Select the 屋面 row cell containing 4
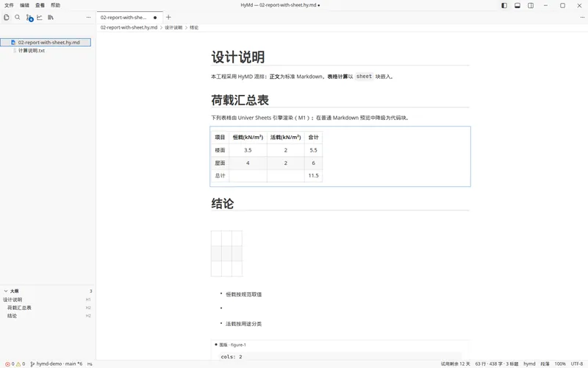 click(x=248, y=163)
